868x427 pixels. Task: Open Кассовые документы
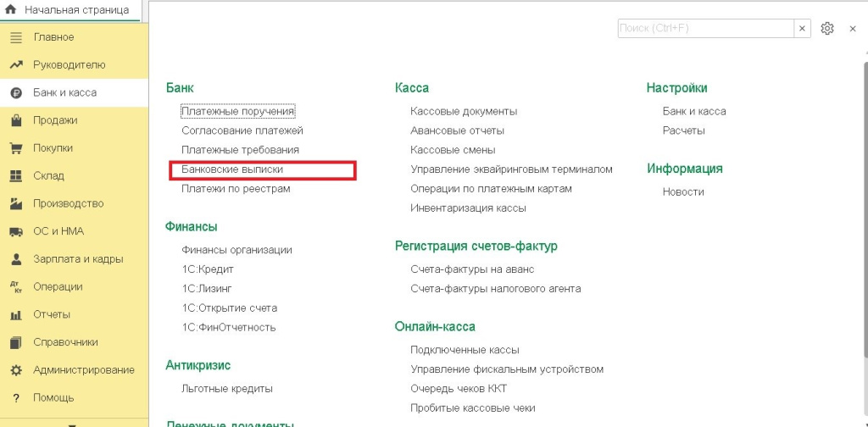tap(464, 111)
